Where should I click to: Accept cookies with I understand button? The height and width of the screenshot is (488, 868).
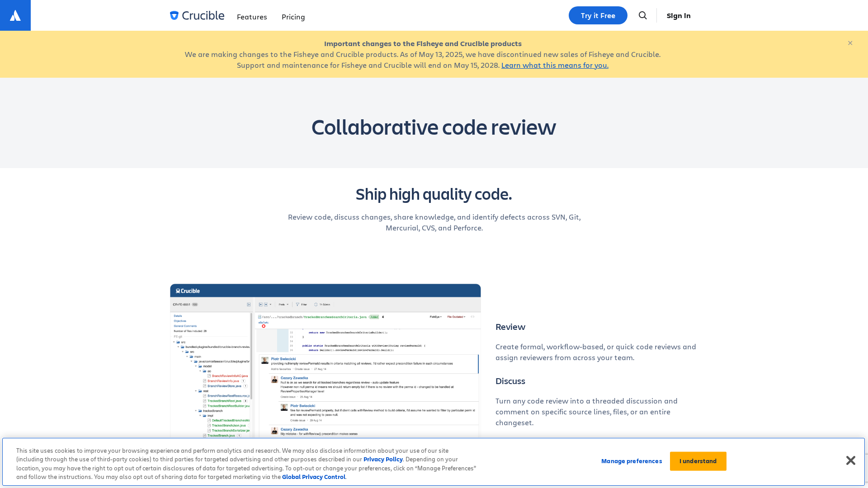[698, 461]
